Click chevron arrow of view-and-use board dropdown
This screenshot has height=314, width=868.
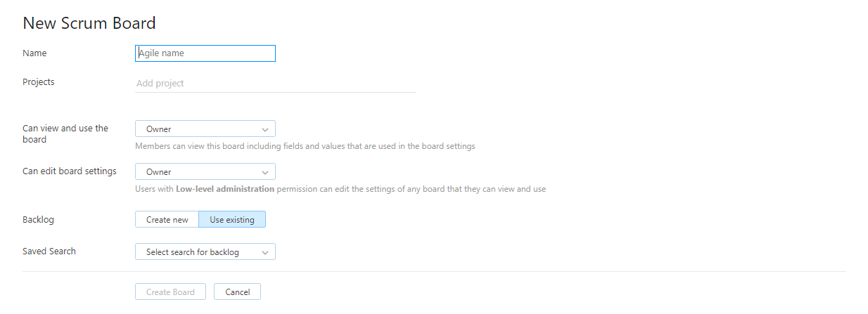(264, 129)
